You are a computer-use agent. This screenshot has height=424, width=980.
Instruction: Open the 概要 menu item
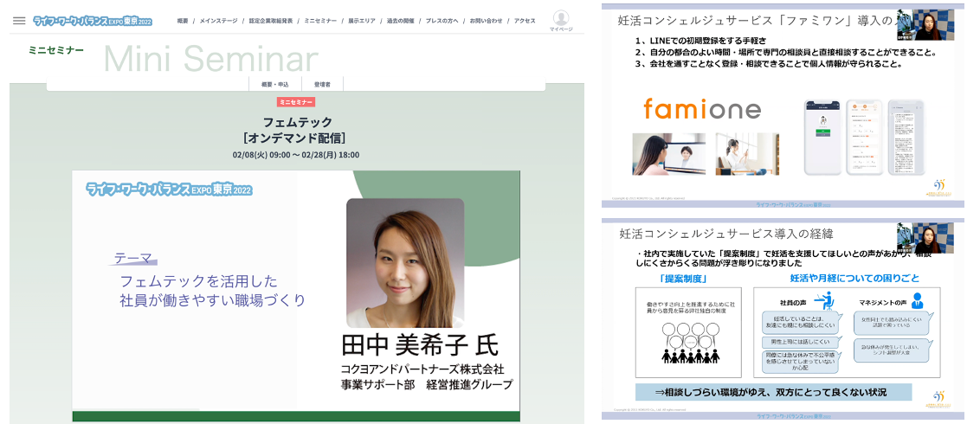click(183, 21)
